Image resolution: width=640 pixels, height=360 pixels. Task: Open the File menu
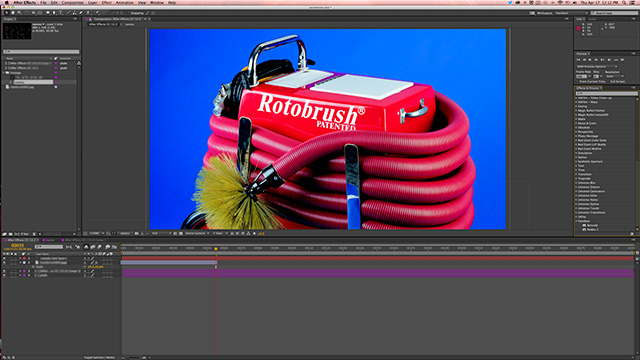click(x=43, y=2)
